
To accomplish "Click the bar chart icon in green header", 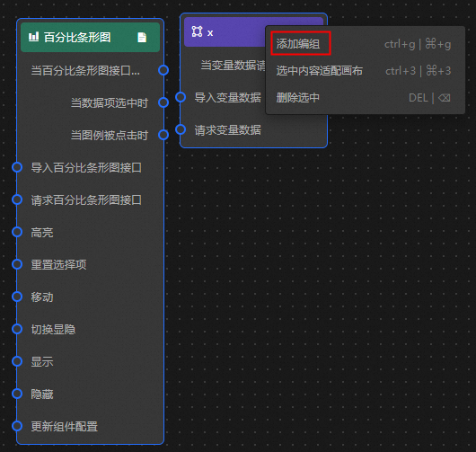I will [34, 37].
